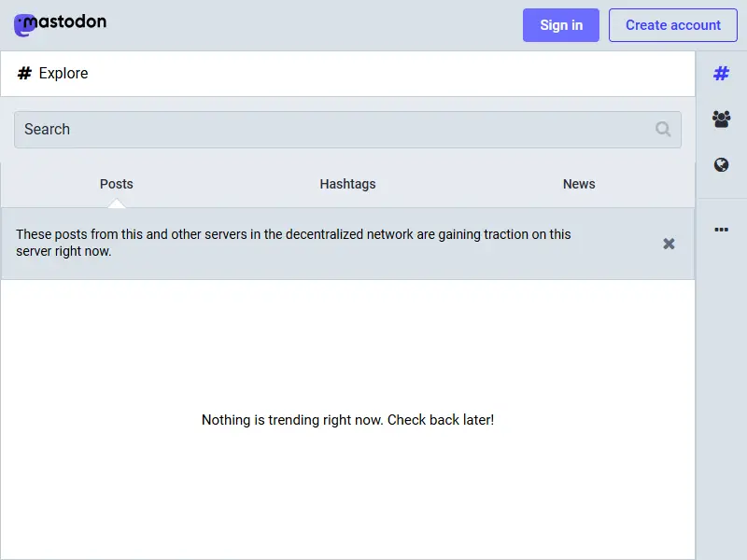The width and height of the screenshot is (747, 560).
Task: Select the Explore hashtag icon in the sidebar
Action: [x=721, y=73]
